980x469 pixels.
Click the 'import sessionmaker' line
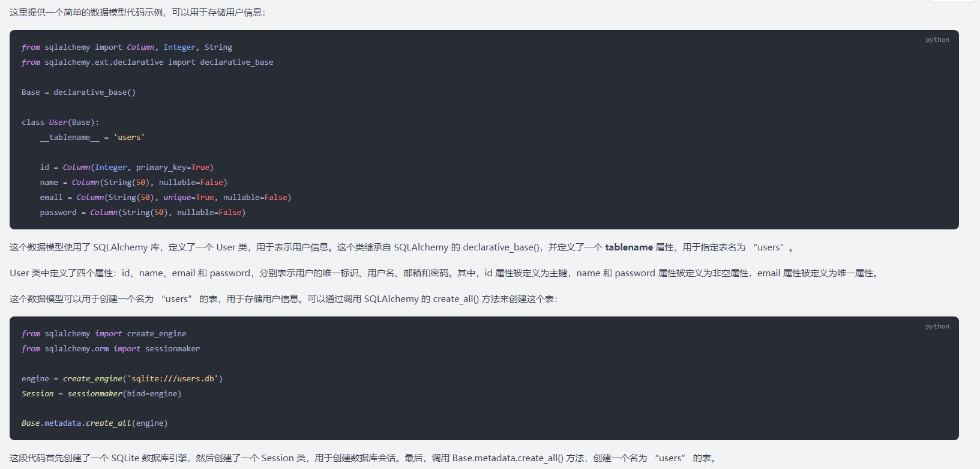pos(110,349)
